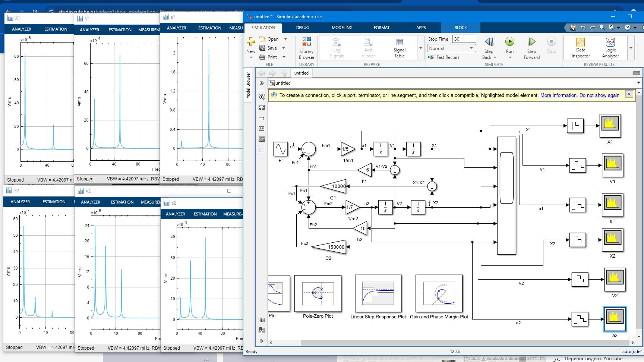Launch the Logic Analyzer

[x=610, y=48]
